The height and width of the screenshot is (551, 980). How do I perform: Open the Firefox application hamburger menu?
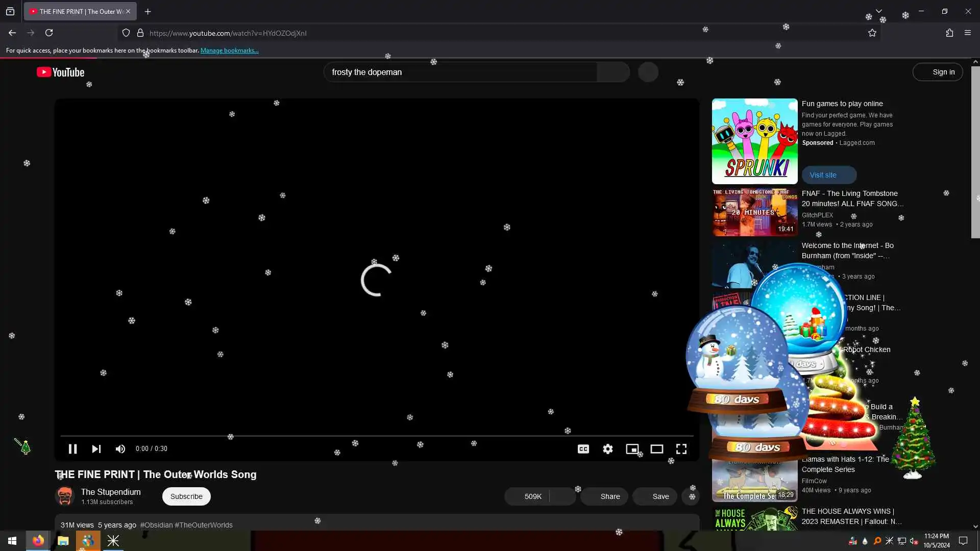[x=968, y=33]
